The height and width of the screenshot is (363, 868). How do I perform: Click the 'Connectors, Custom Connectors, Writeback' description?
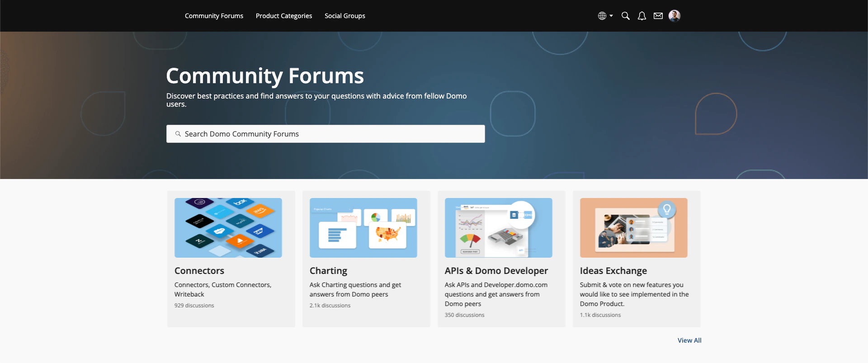click(x=223, y=289)
